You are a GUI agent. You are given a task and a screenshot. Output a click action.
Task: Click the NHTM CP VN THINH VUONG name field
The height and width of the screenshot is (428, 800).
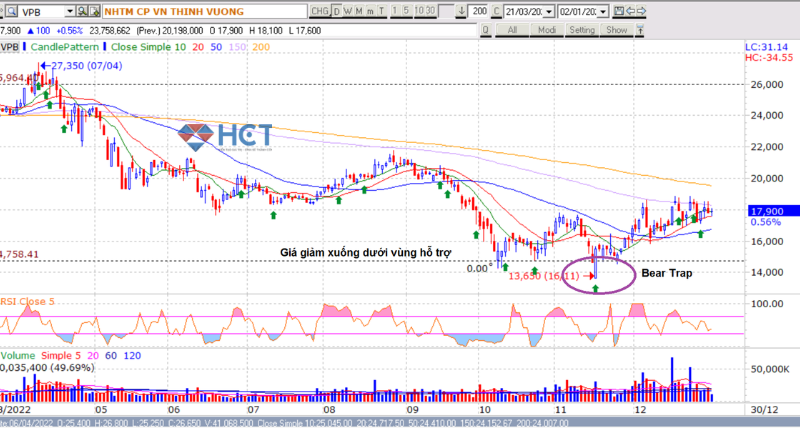[205, 11]
